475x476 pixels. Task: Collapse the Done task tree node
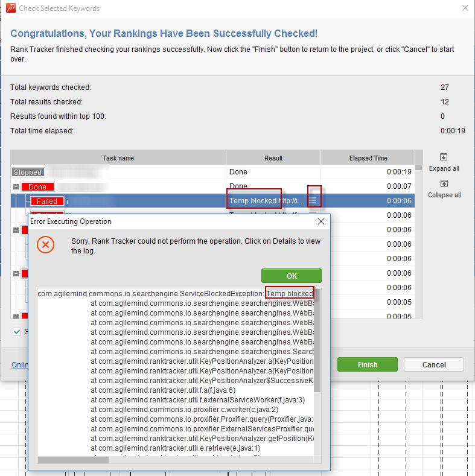point(16,186)
